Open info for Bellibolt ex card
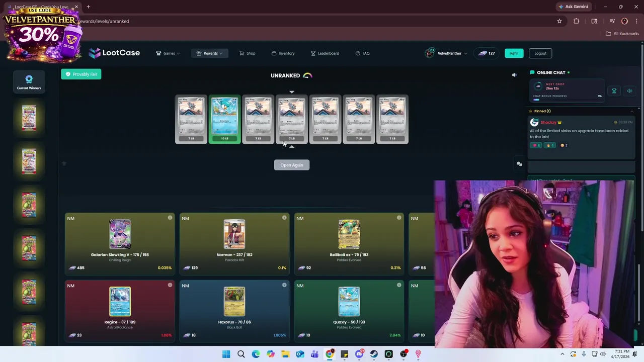Image resolution: width=644 pixels, height=362 pixels. point(399,218)
